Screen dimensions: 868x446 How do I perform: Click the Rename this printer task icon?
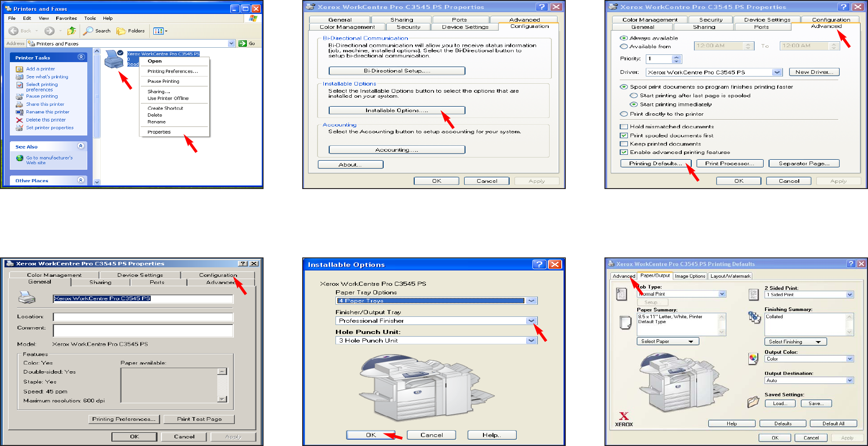click(19, 112)
